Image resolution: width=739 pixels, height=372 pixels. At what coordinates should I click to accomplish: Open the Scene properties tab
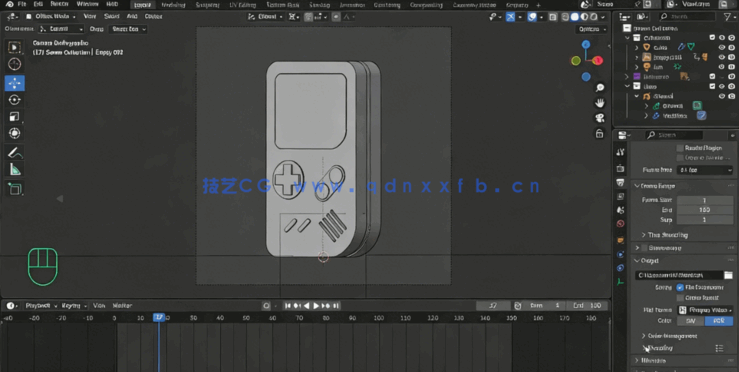coord(621,210)
